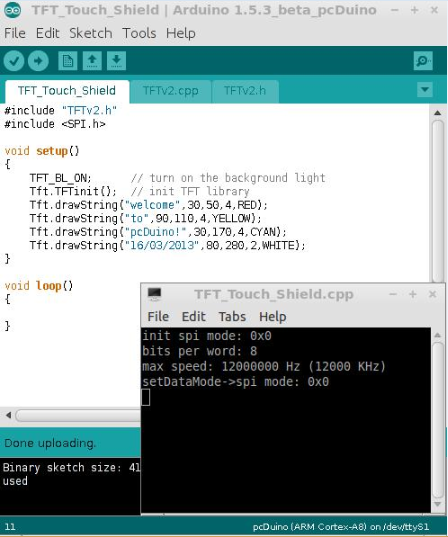The image size is (448, 537).
Task: Click 'setDataMode->spi mode: 0x0' terminal line
Action: 236,382
